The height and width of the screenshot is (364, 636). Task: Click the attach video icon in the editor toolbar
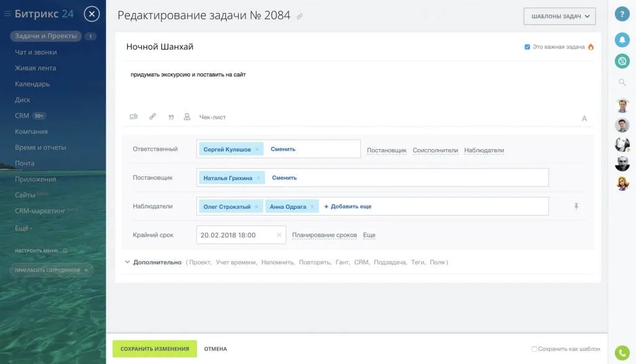pos(134,116)
